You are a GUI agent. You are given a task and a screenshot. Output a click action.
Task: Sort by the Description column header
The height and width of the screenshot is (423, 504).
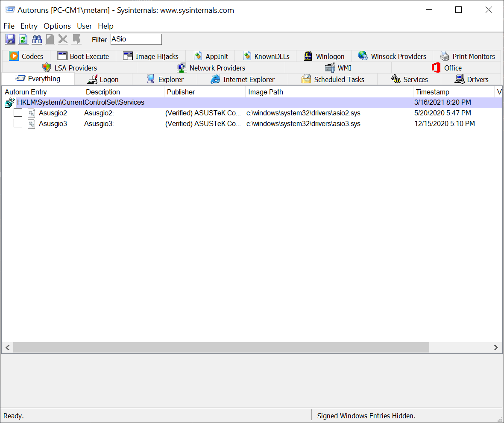click(124, 92)
